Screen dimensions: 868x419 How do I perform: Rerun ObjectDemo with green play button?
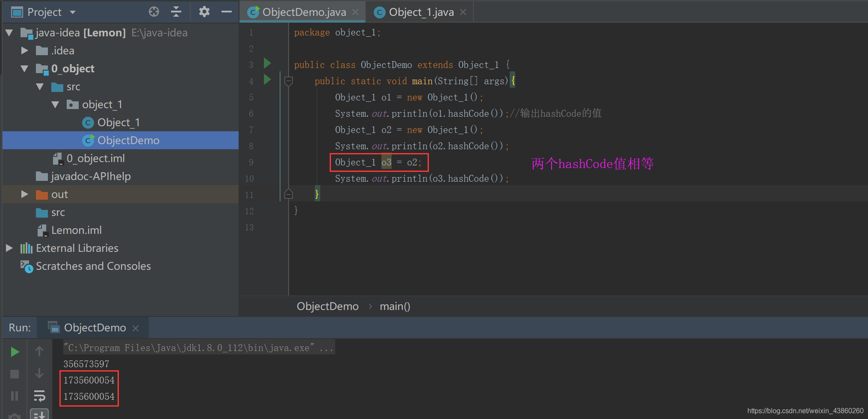coord(15,352)
